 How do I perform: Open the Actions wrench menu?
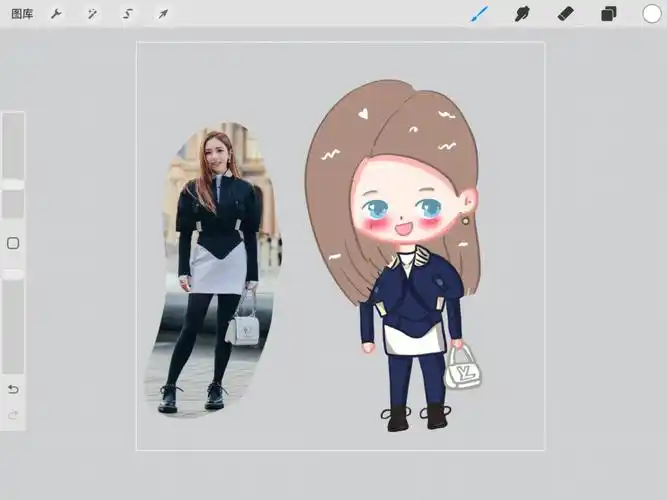pos(56,14)
